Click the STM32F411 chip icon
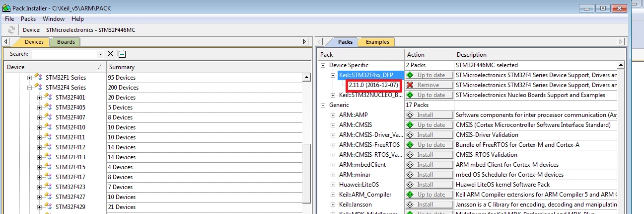 (x=48, y=137)
